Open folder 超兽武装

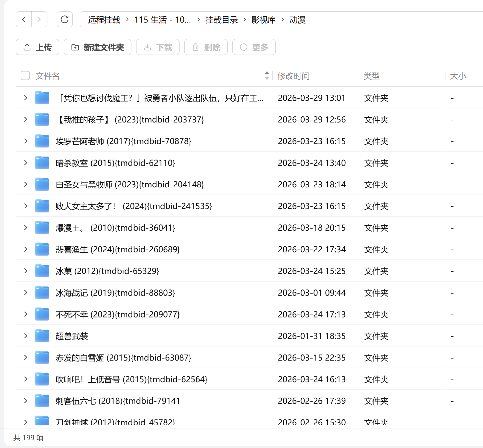pyautogui.click(x=72, y=336)
